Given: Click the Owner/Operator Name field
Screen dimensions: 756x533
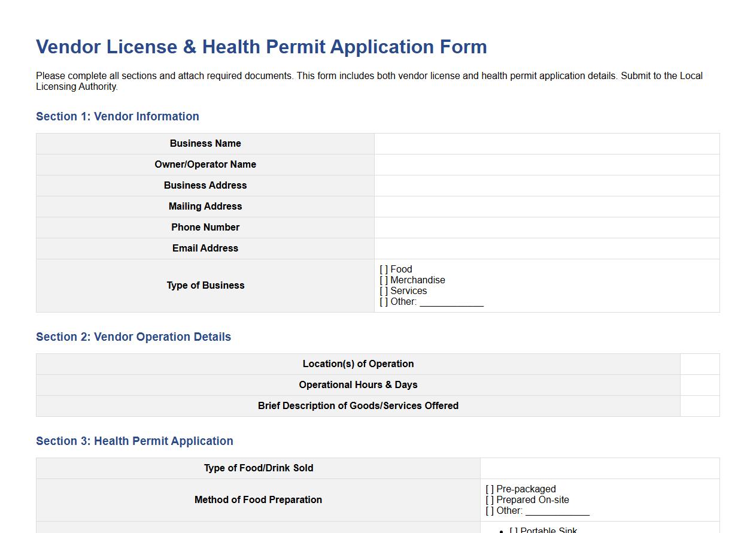Looking at the screenshot, I should (x=546, y=164).
